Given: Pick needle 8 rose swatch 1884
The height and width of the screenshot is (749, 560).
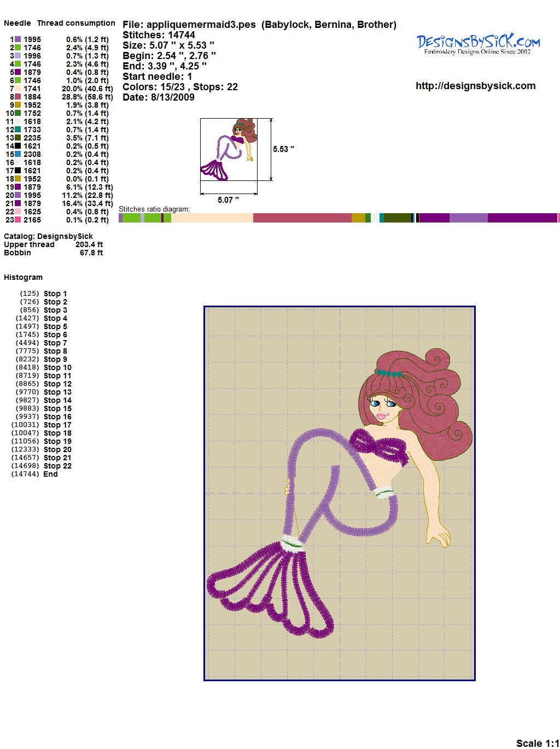Looking at the screenshot, I should (18, 97).
